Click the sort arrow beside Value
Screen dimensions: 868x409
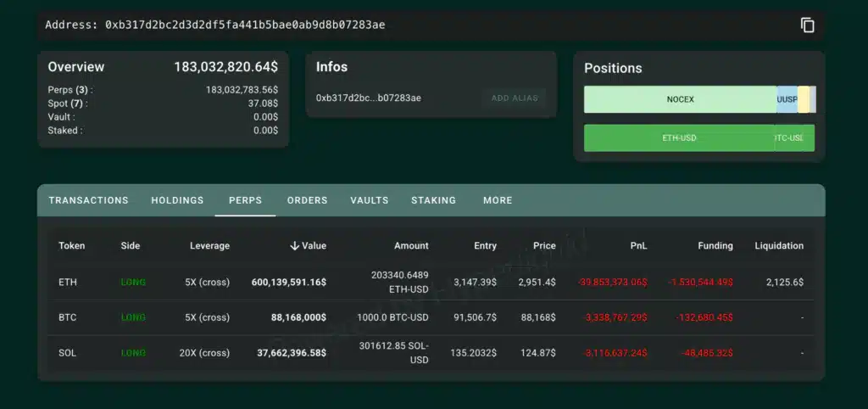(x=294, y=246)
